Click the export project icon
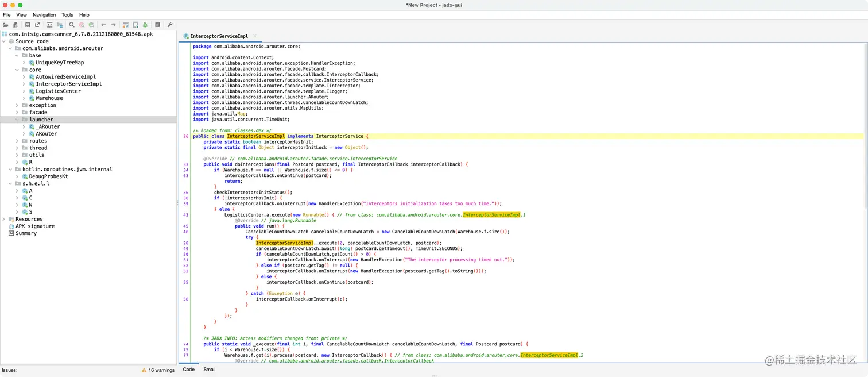 point(37,25)
